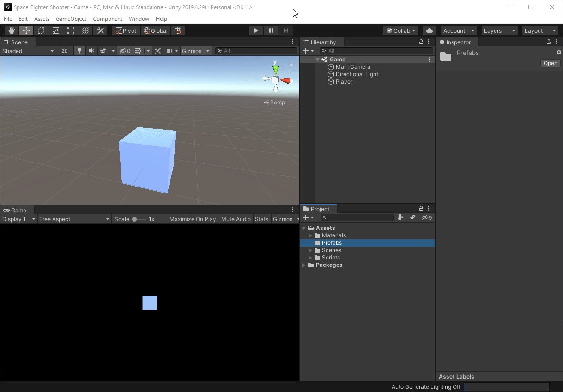Activate the Rect transform tool
Screen dimensions: 563x392
(70, 30)
